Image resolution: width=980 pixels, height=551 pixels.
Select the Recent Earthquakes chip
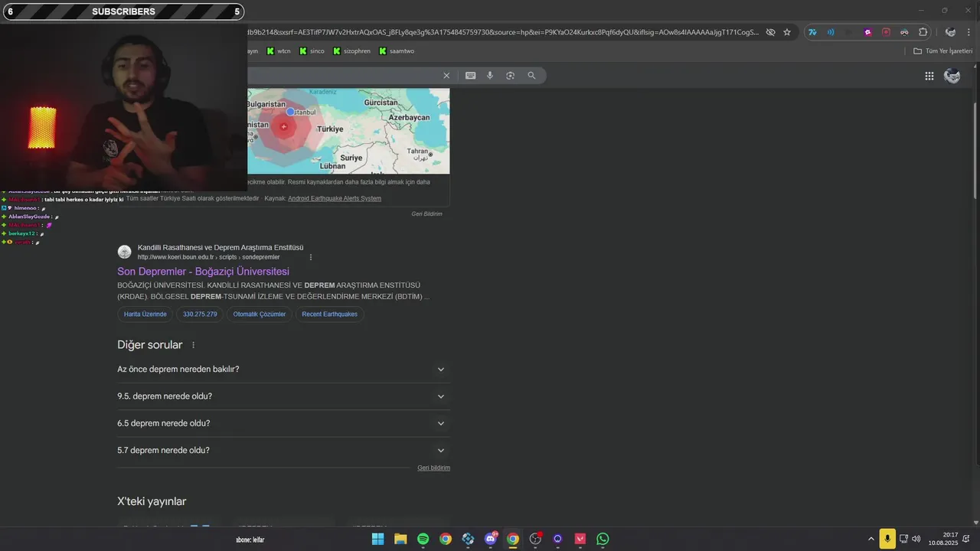(x=329, y=314)
